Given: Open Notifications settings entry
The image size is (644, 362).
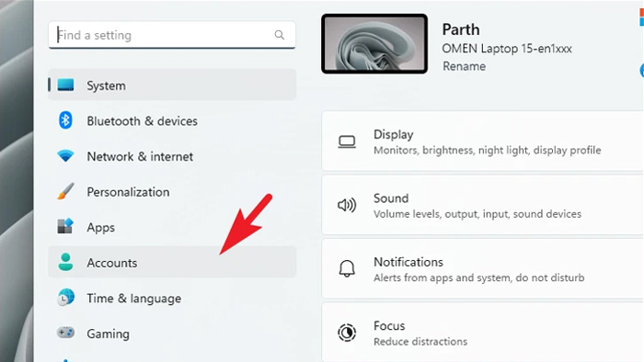Looking at the screenshot, I should pyautogui.click(x=483, y=268).
